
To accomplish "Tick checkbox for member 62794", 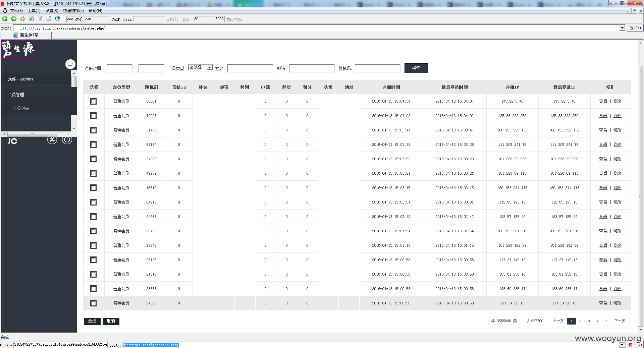I will 93,144.
